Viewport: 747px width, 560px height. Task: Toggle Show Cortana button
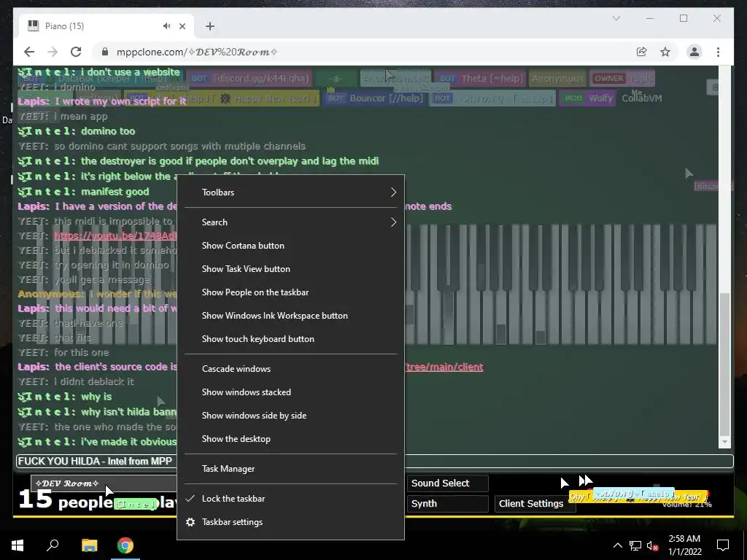point(290,246)
